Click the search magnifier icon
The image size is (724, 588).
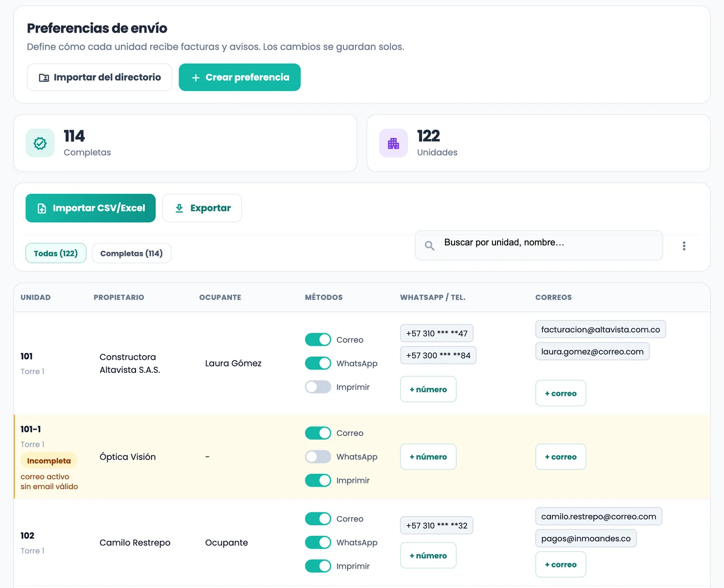(x=429, y=246)
